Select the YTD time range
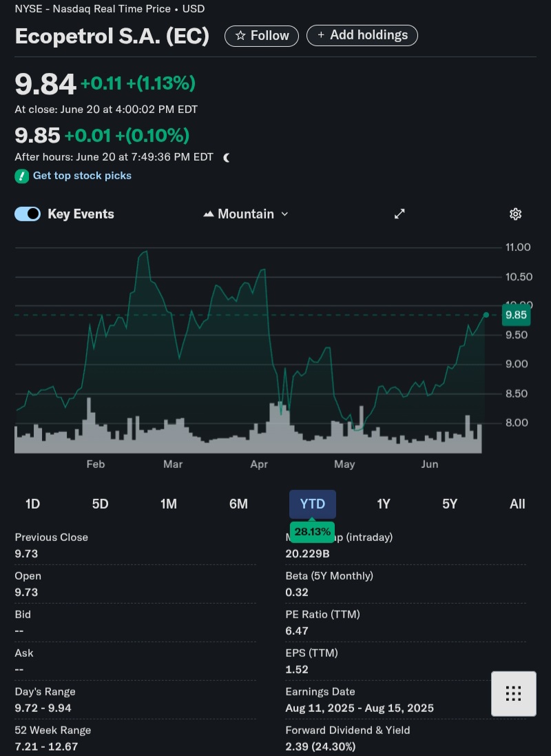This screenshot has width=551, height=756. [x=313, y=504]
